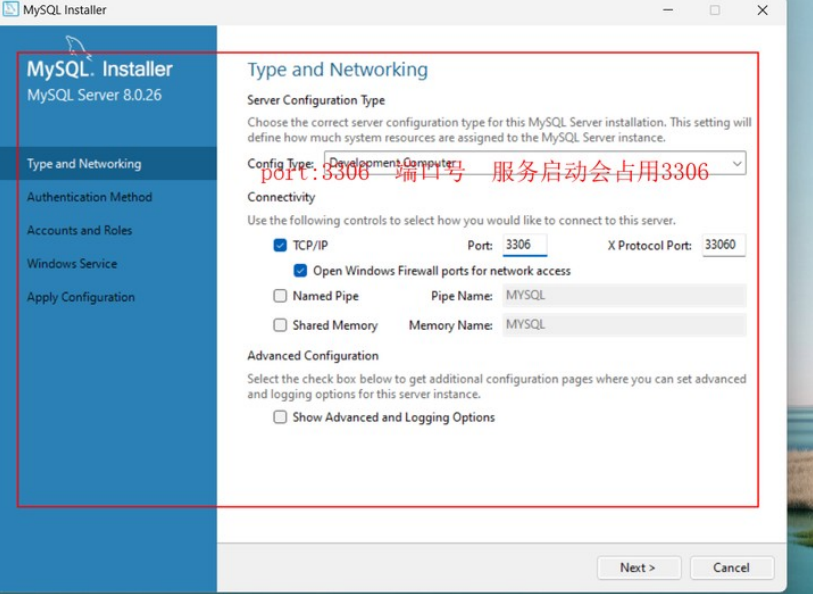Click the Memory Name field
The image size is (813, 594).
coord(624,324)
